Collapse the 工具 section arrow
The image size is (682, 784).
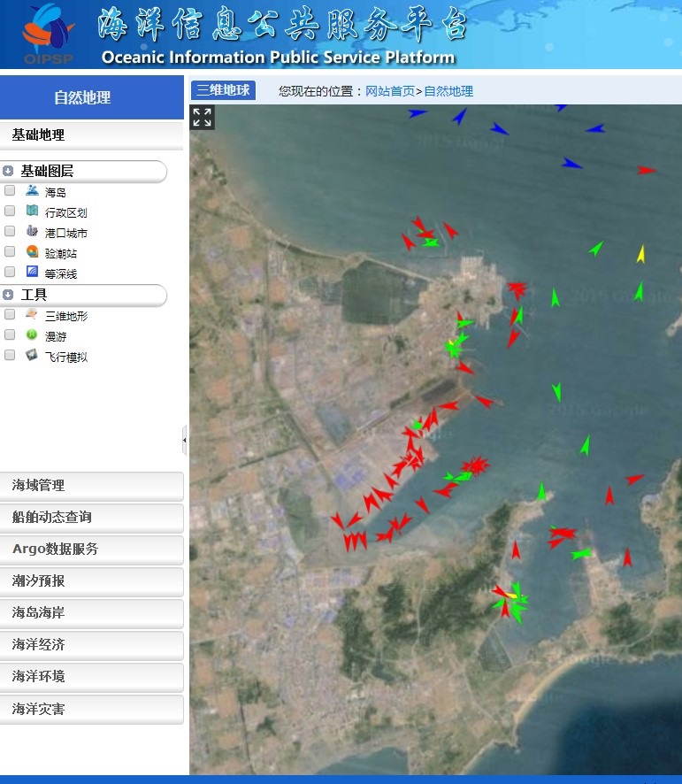click(7, 295)
